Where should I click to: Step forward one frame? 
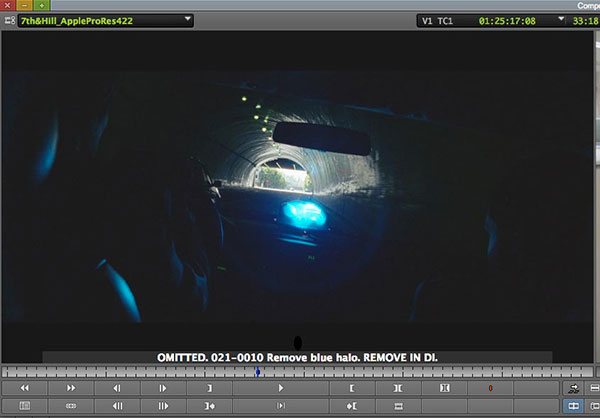pyautogui.click(x=163, y=388)
